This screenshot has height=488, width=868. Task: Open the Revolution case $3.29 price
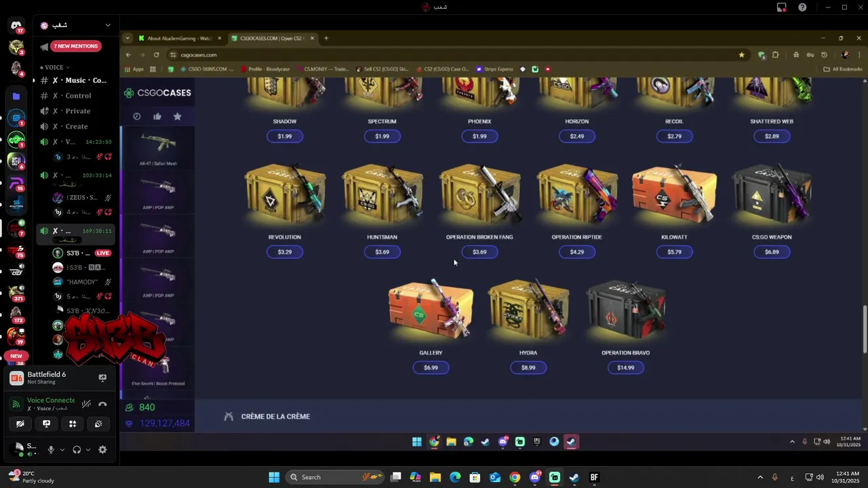pyautogui.click(x=285, y=252)
